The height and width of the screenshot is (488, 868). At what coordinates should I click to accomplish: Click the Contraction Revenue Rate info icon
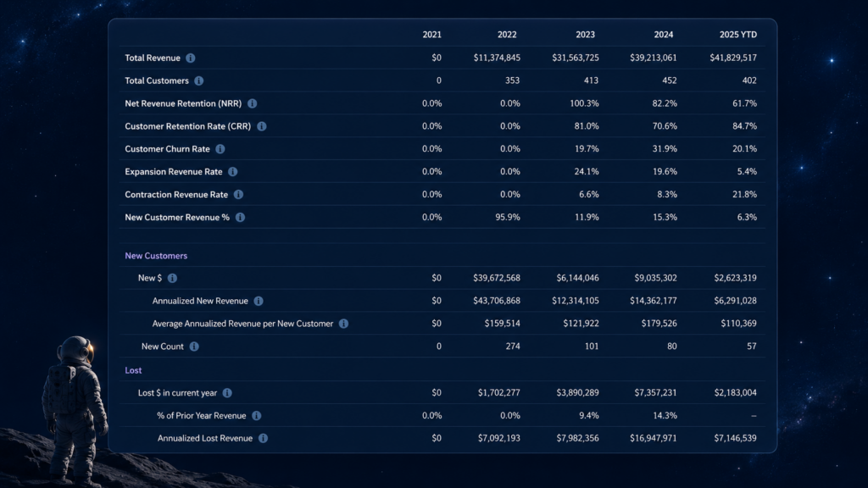(x=238, y=194)
